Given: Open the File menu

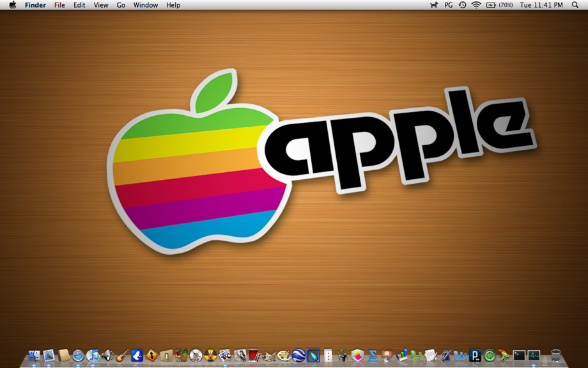Looking at the screenshot, I should tap(59, 5).
